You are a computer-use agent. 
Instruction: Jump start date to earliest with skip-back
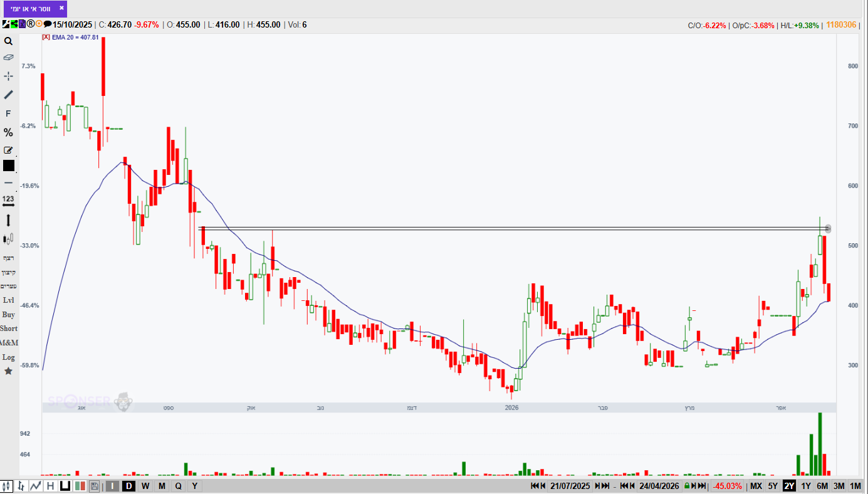pos(535,486)
